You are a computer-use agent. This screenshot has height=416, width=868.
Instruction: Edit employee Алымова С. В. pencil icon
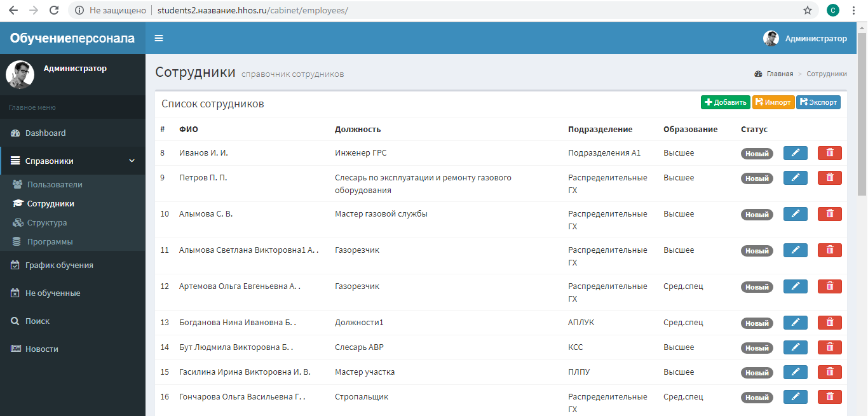(x=796, y=214)
